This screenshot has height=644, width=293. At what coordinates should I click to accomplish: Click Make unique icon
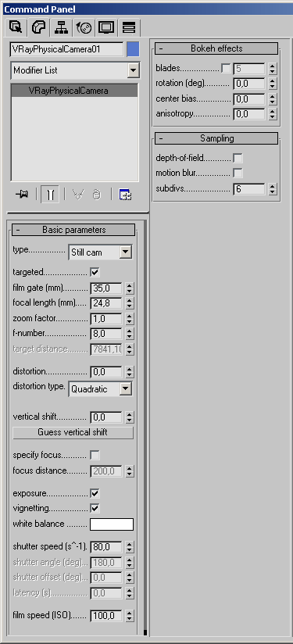[x=78, y=195]
